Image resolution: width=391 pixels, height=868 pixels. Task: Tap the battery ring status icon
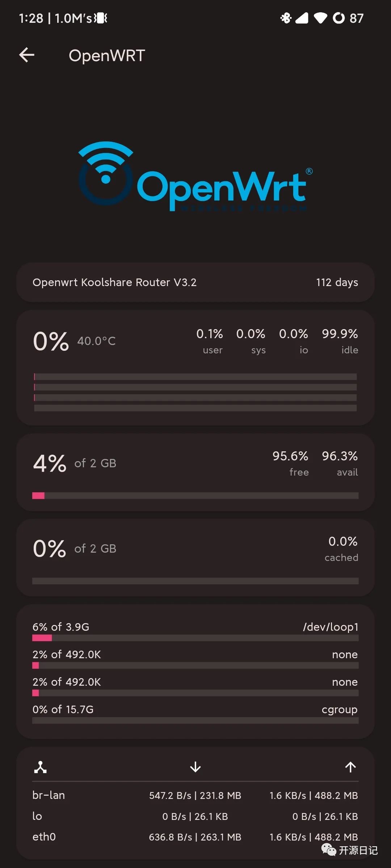pos(339,18)
